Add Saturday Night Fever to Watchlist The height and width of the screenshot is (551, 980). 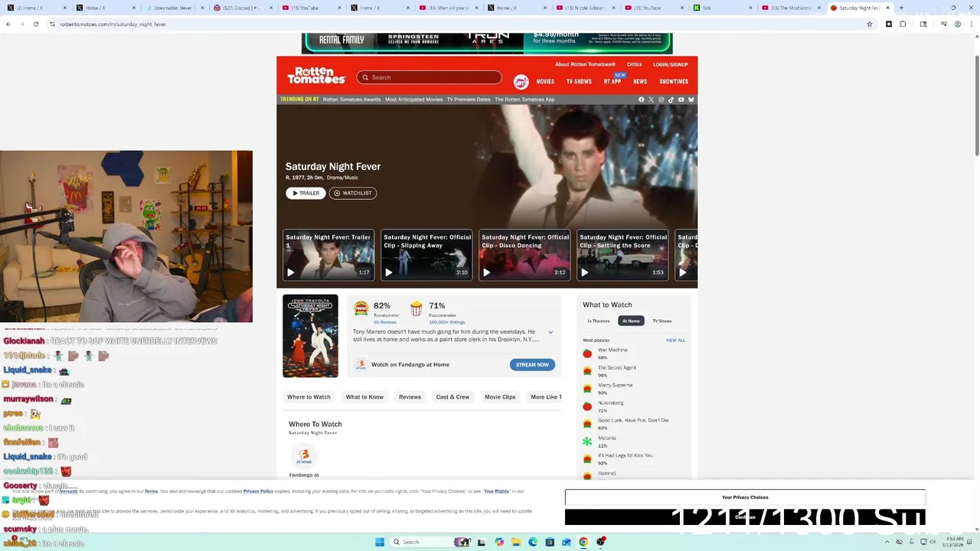coord(353,193)
